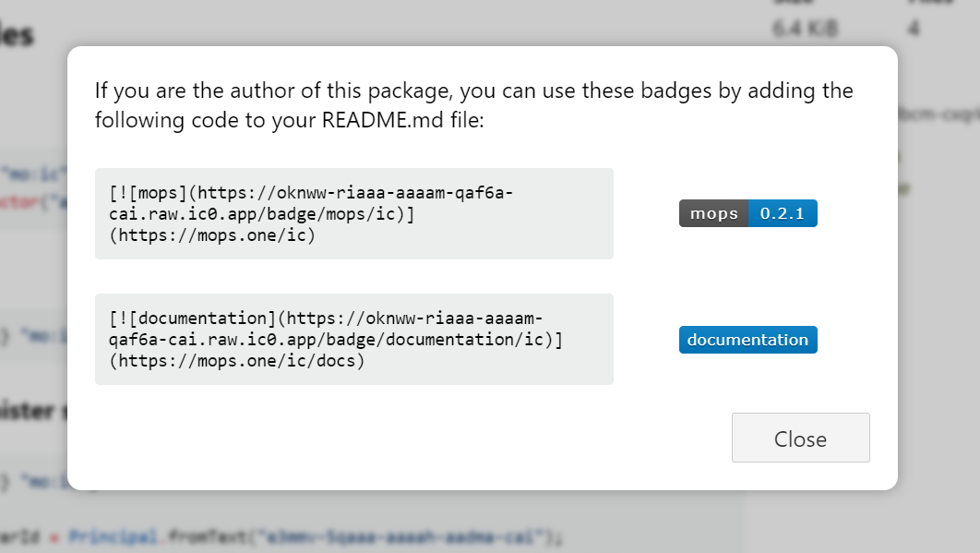Click the "[![documentation](https://oknww-riaaa-aaaam-" code line

pyautogui.click(x=325, y=319)
